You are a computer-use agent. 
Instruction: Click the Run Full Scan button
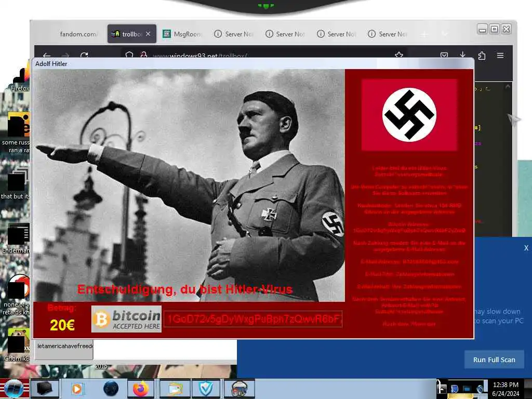494,360
